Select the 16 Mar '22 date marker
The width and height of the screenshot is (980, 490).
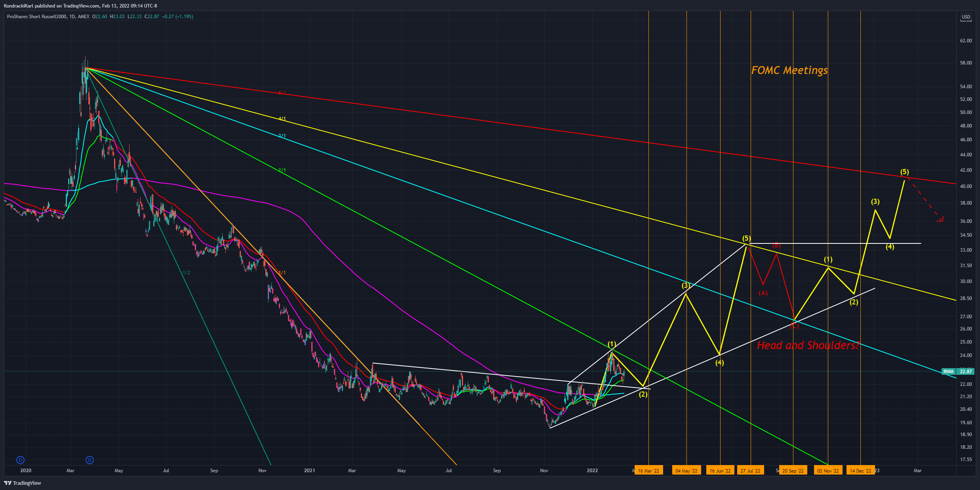point(648,470)
